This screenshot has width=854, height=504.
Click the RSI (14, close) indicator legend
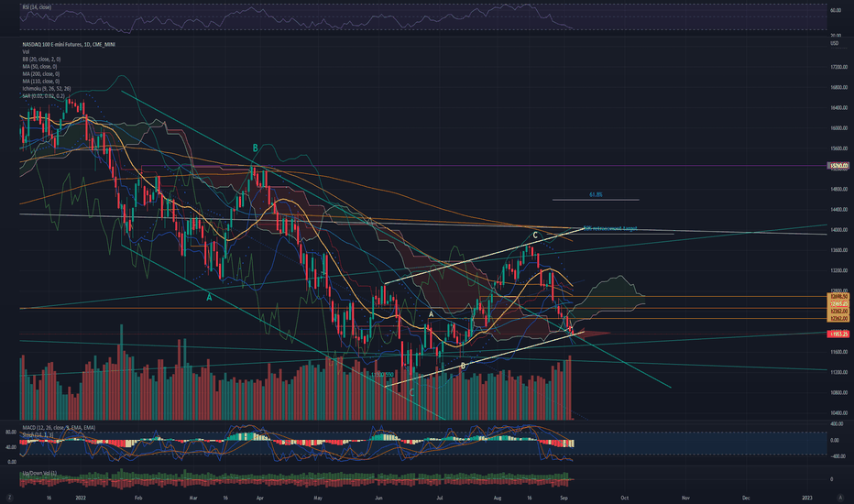37,7
